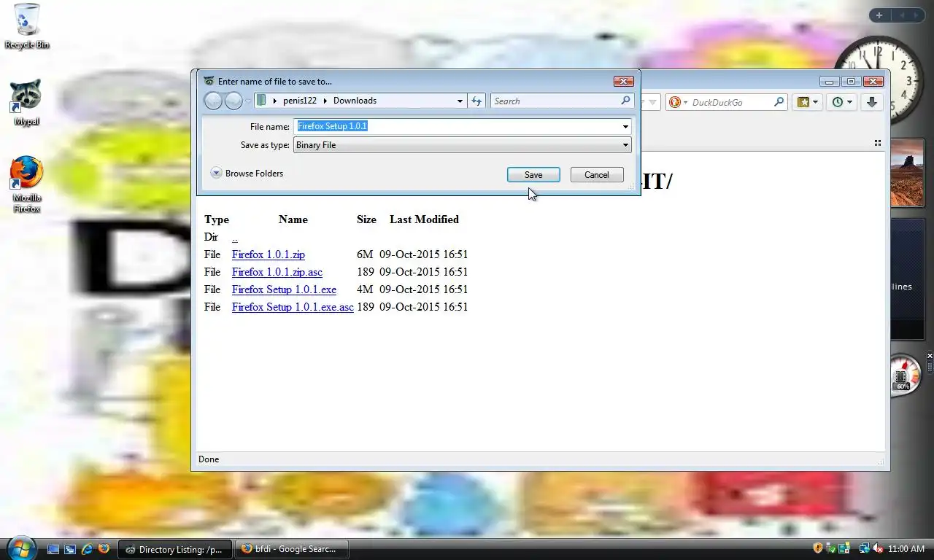Image resolution: width=934 pixels, height=560 pixels.
Task: Open the DuckDuckGo search engine selector
Action: click(678, 102)
